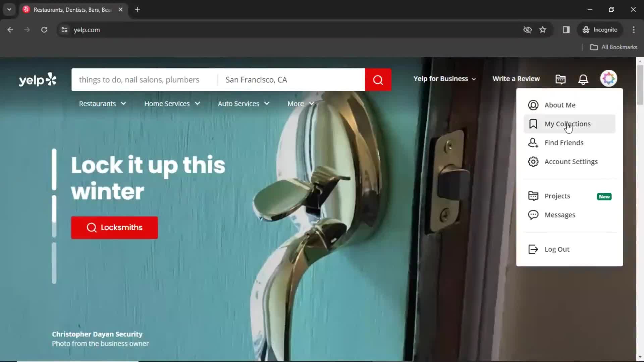Click the search magnifying glass icon
644x362 pixels.
tap(378, 79)
